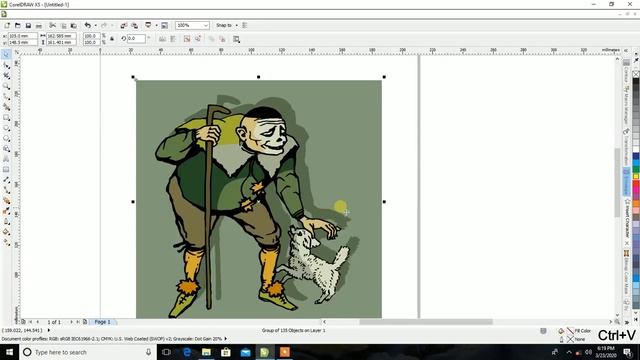Select the Smart Fill tool
Viewport: 640px width, 360px height.
(x=6, y=107)
